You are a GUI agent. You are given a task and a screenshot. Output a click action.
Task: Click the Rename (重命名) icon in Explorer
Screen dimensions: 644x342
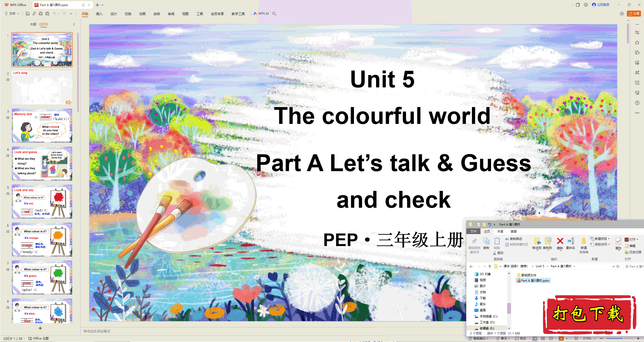point(571,243)
